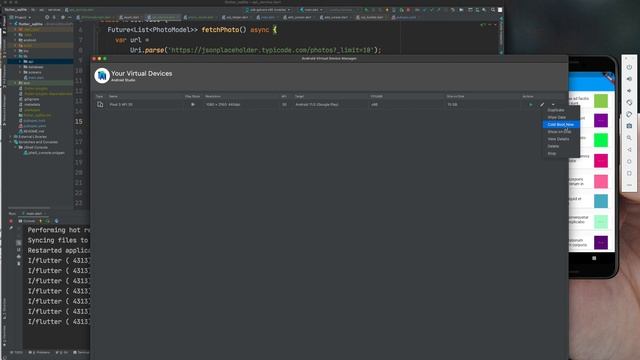640x360 pixels.
Task: Click the emulator Power button
Action: coord(629,67)
